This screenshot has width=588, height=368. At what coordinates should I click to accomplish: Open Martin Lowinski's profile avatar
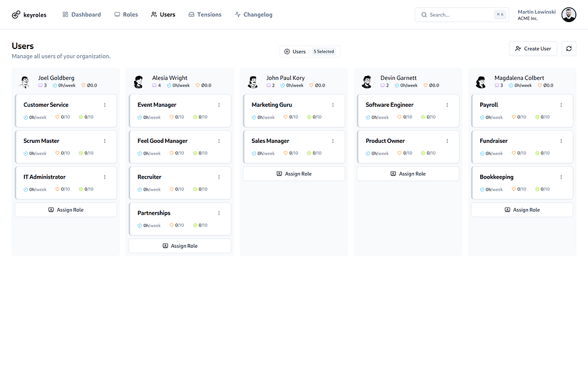(x=568, y=15)
